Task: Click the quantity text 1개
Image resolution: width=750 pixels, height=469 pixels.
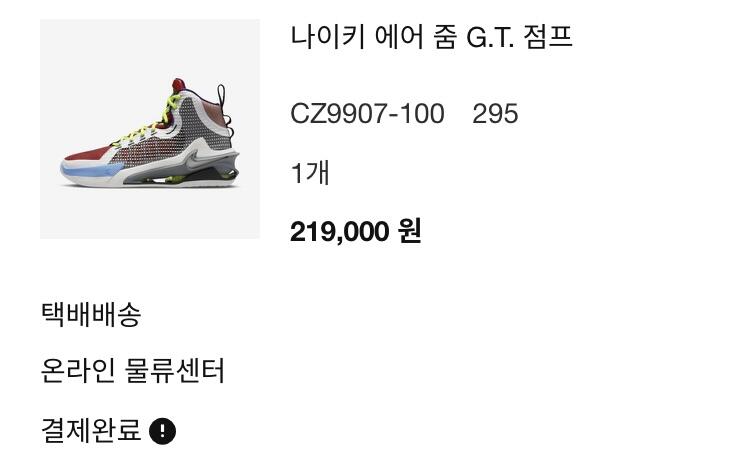Action: (310, 173)
